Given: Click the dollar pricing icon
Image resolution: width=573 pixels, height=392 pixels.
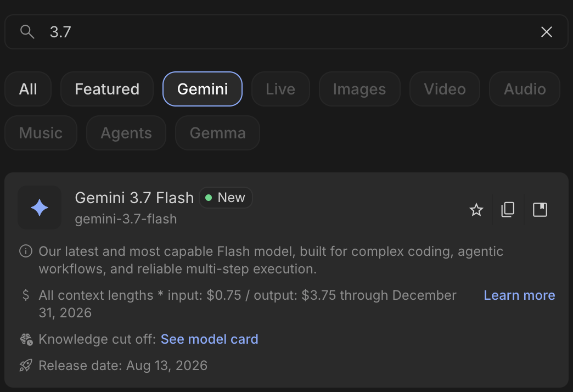Looking at the screenshot, I should pyautogui.click(x=26, y=295).
